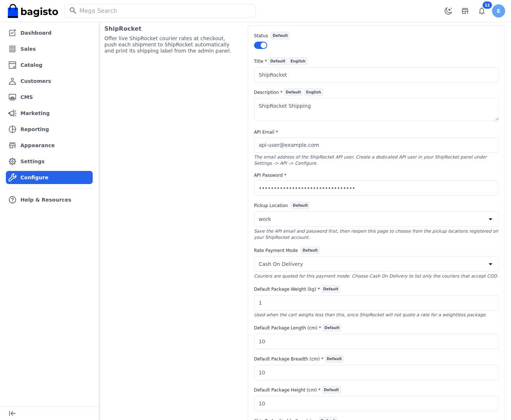The height and width of the screenshot is (420, 511).
Task: Go to Appearance section
Action: pos(49,145)
